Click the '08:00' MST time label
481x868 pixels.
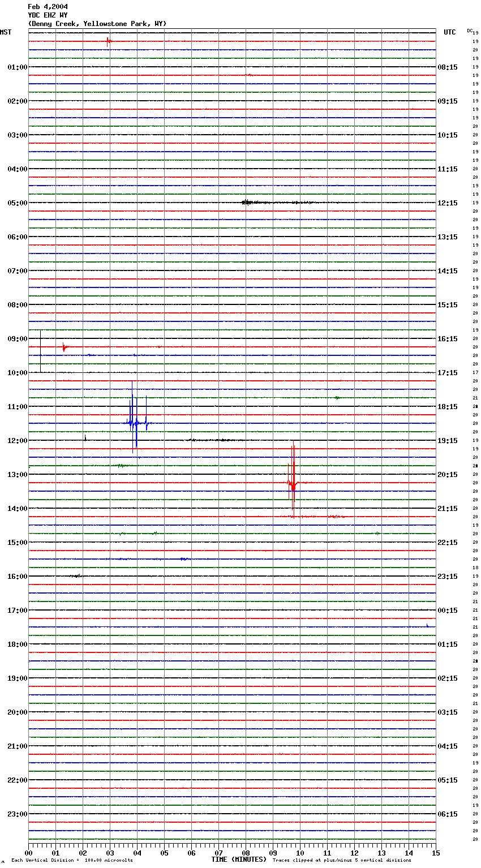click(x=18, y=305)
